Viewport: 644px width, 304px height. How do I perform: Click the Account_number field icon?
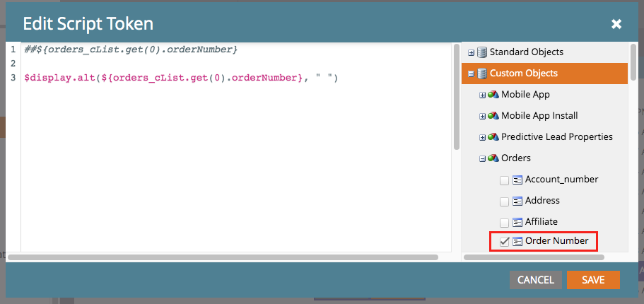(x=517, y=180)
